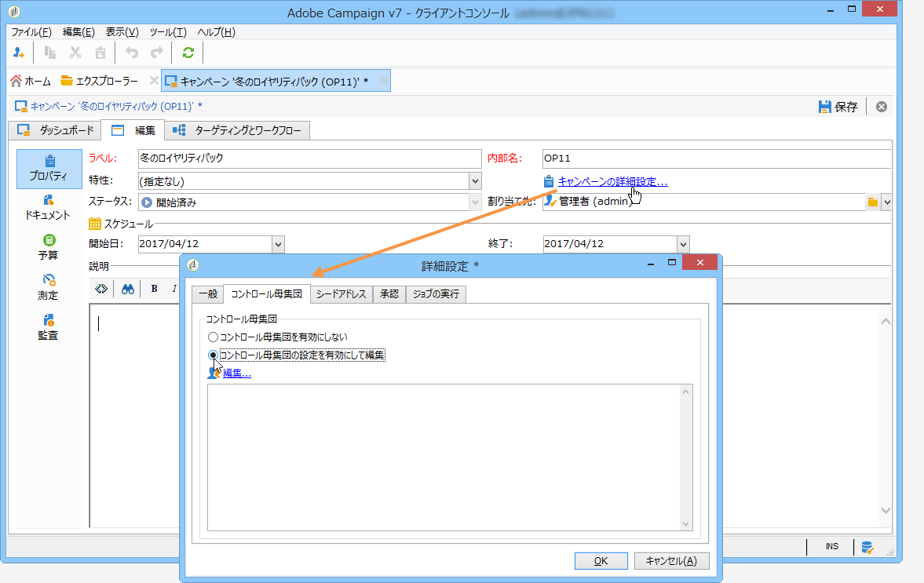The width and height of the screenshot is (924, 583).
Task: Open the 終了 date picker dropdown
Action: click(683, 244)
